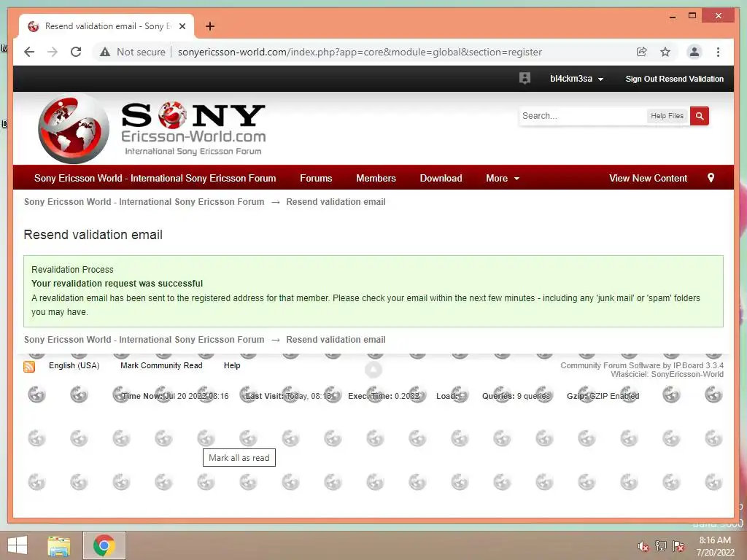Viewport: 747px width, 560px height.
Task: Click the 'Resend validation email' page heading
Action: point(93,235)
